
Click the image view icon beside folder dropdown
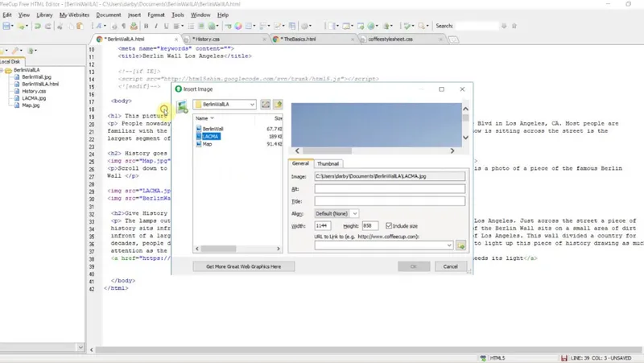tap(266, 105)
